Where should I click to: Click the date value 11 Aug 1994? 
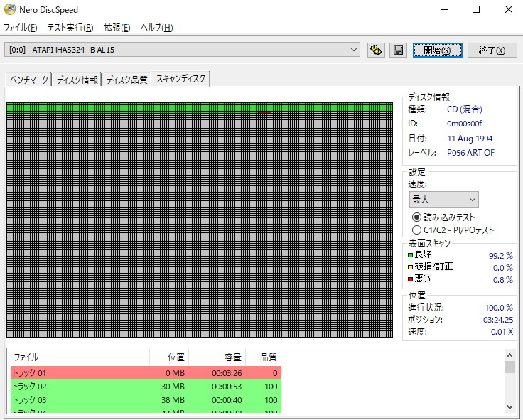point(470,139)
